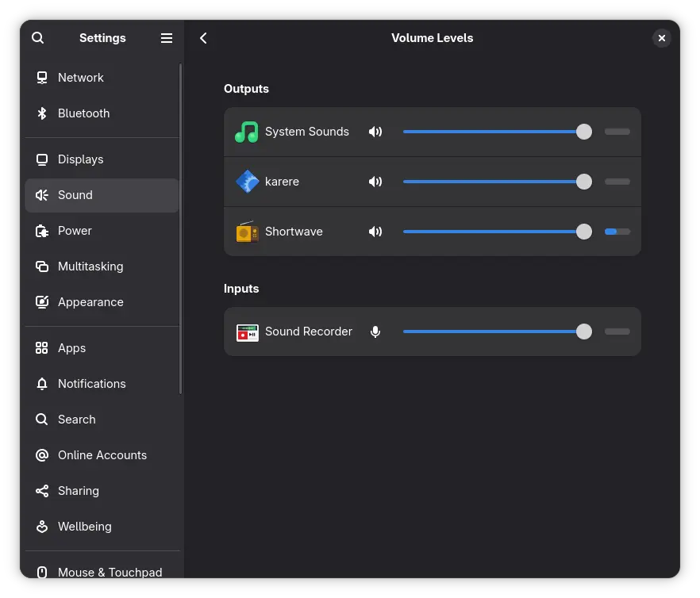Go back using the back arrow
Screen dimensions: 700x598
(x=204, y=38)
